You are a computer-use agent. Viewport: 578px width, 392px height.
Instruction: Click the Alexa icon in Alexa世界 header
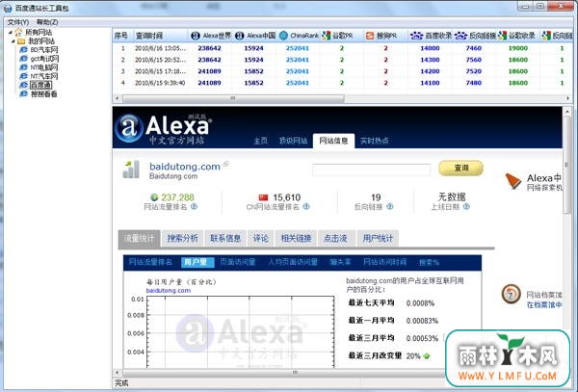(196, 36)
